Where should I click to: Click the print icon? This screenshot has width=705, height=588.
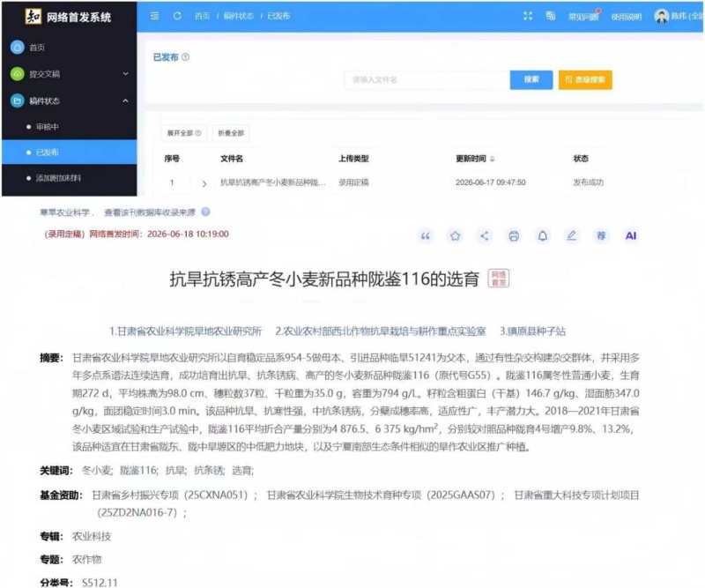pyautogui.click(x=514, y=235)
